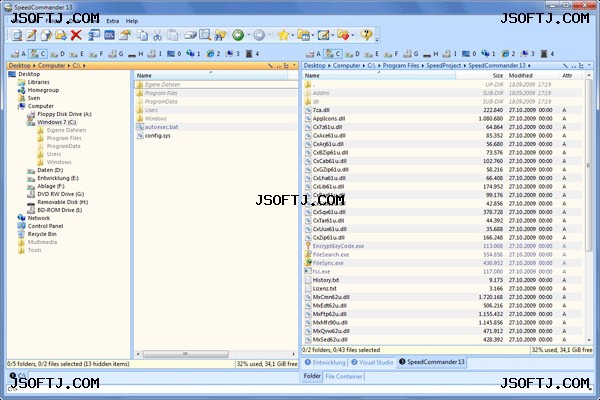The image size is (600, 400).
Task: Expand arrow after Computer in left path
Action: coord(69,65)
